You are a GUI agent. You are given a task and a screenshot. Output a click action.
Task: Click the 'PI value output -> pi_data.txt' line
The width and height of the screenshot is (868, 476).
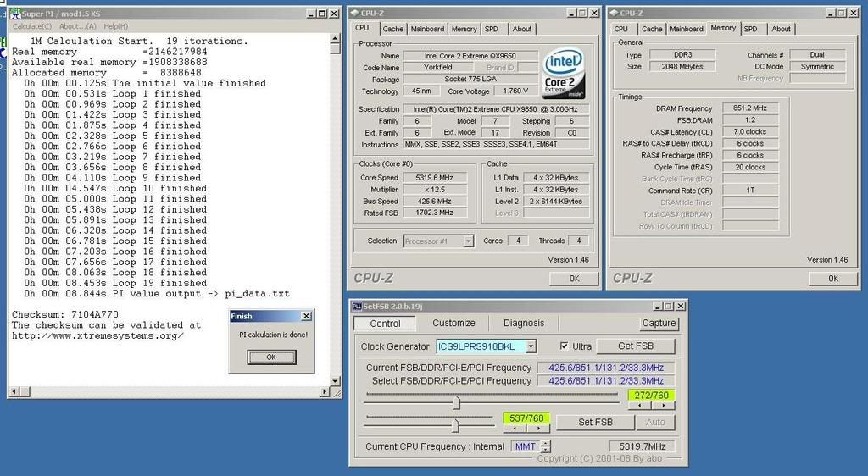click(157, 294)
